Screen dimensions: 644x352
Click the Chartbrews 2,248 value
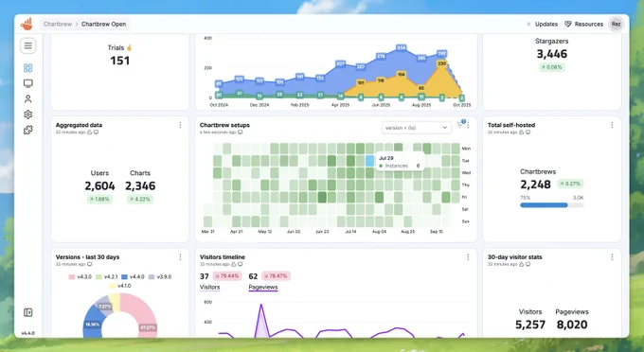(535, 185)
